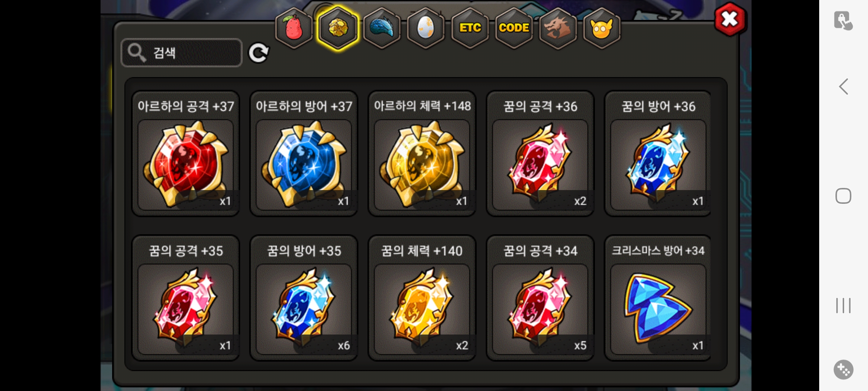The height and width of the screenshot is (391, 868).
Task: Select 아르하의 방어 +37 blue gem
Action: [x=304, y=154]
